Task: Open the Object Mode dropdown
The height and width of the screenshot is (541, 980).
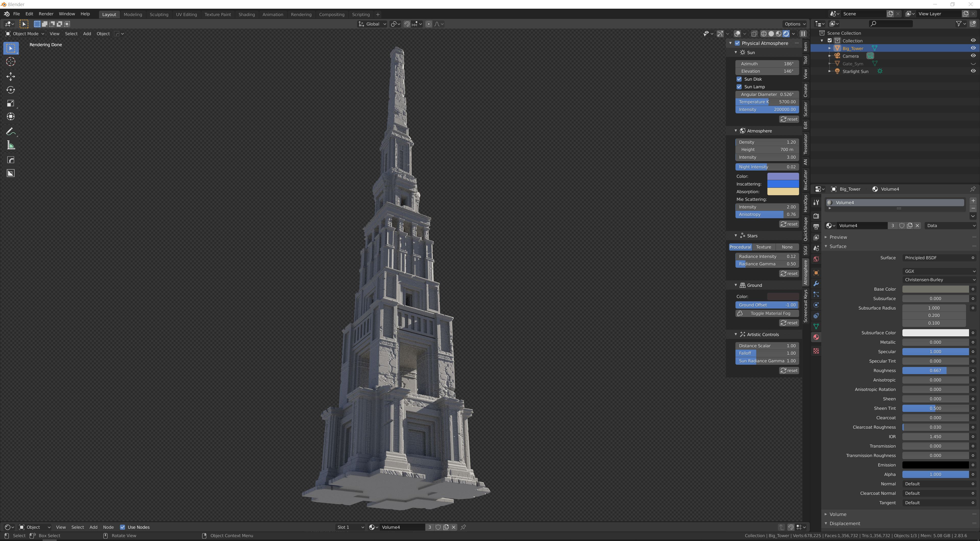Action: pyautogui.click(x=25, y=34)
